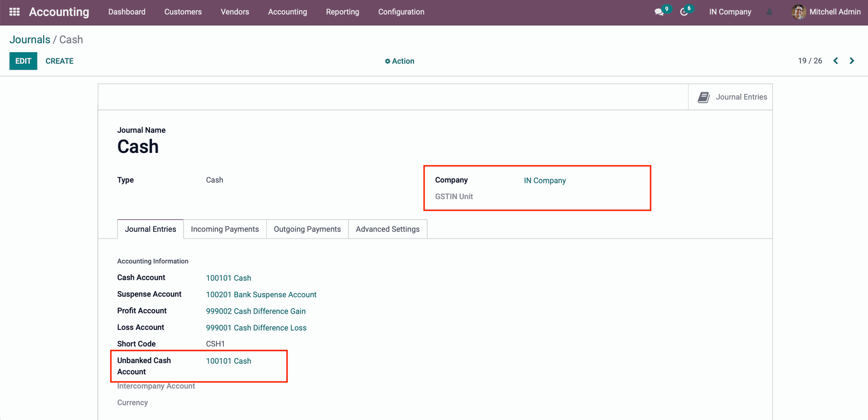
Task: Open the conversations chat bubble icon
Action: pos(659,12)
